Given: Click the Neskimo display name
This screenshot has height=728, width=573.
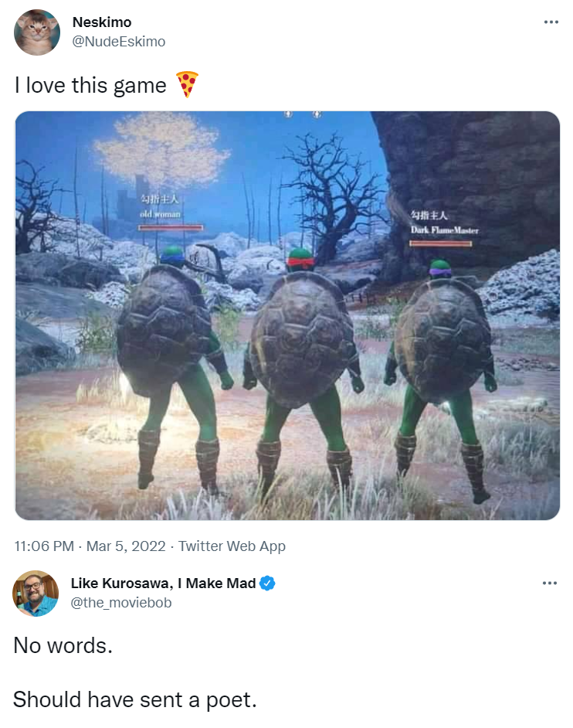Looking at the screenshot, I should coord(102,22).
